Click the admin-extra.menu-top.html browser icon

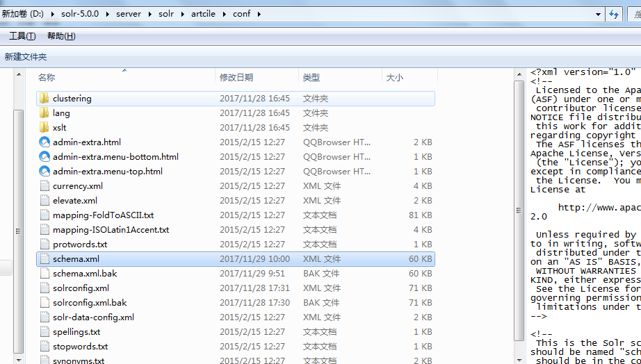[x=44, y=171]
